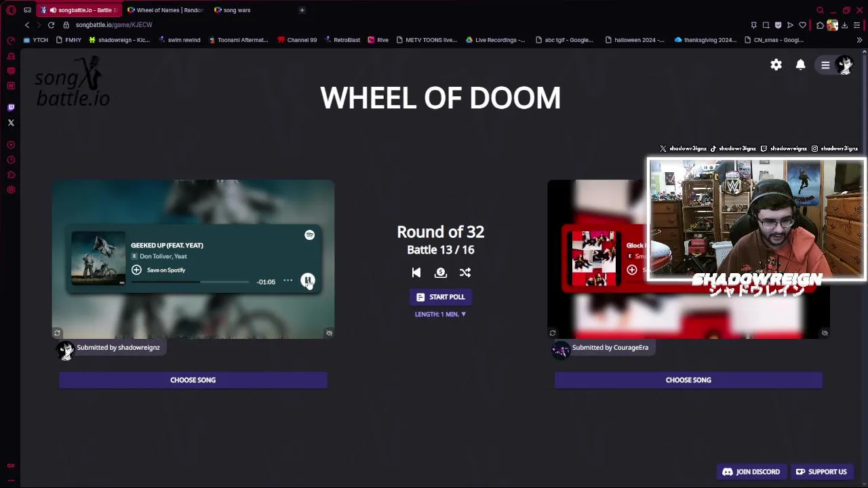The image size is (868, 488).
Task: Open the RetroBlast bookmark
Action: point(341,40)
